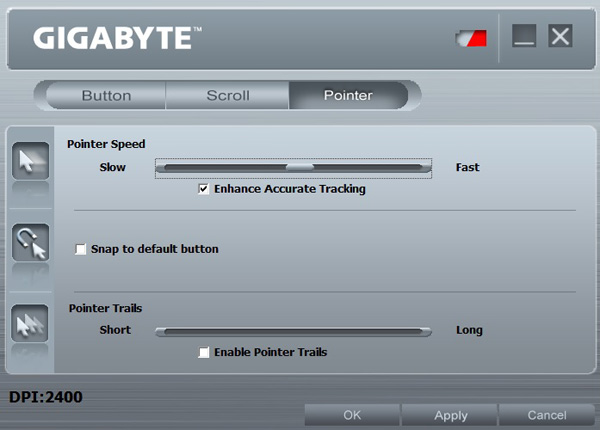
Task: Check Enable Pointer Trails
Action: (x=204, y=352)
